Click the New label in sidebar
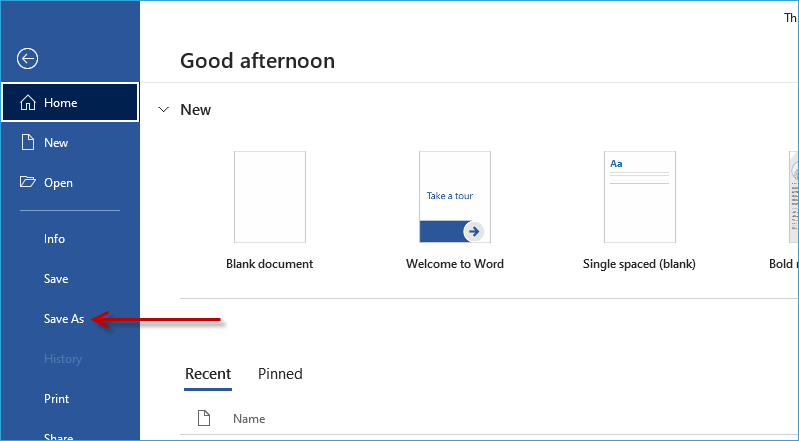Viewport: 799px width, 441px height. pos(56,143)
